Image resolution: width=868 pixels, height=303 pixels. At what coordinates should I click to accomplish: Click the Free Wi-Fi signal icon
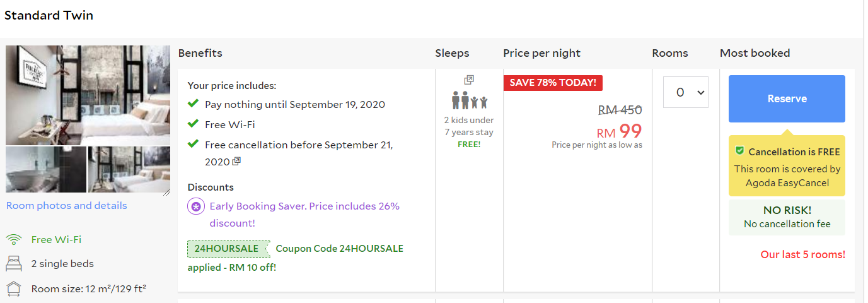tap(13, 240)
